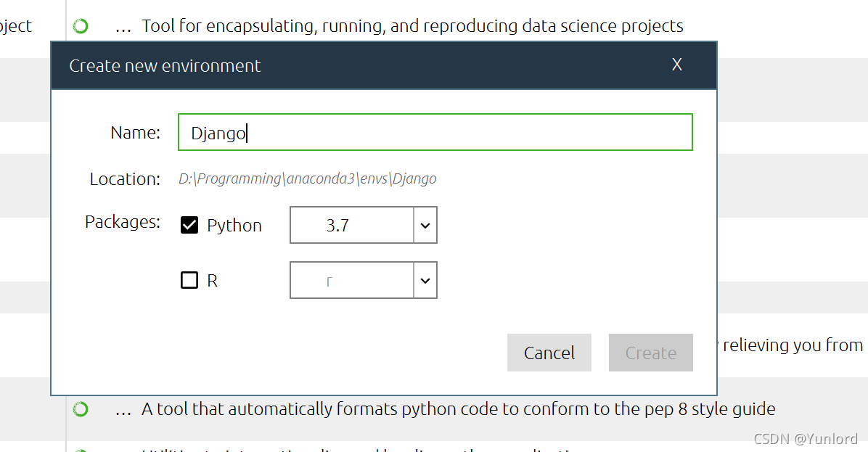Select the envs\Django location path text
This screenshot has width=868, height=452.
[x=308, y=178]
